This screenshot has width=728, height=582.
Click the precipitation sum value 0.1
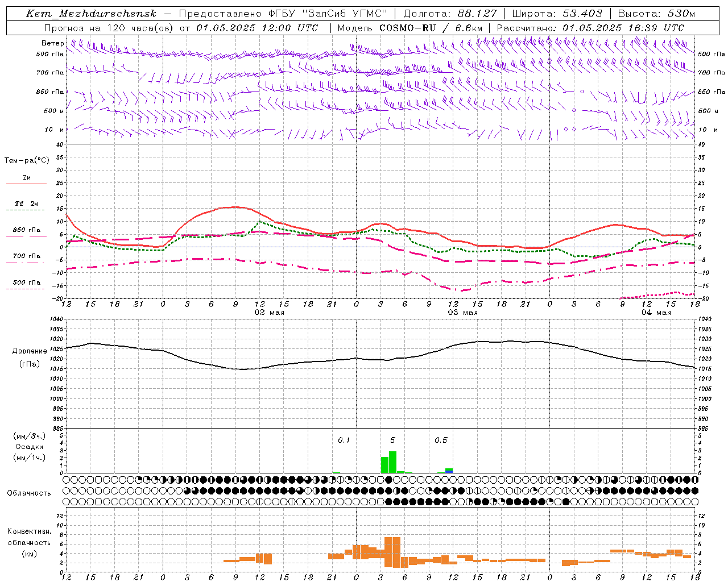[x=344, y=440]
